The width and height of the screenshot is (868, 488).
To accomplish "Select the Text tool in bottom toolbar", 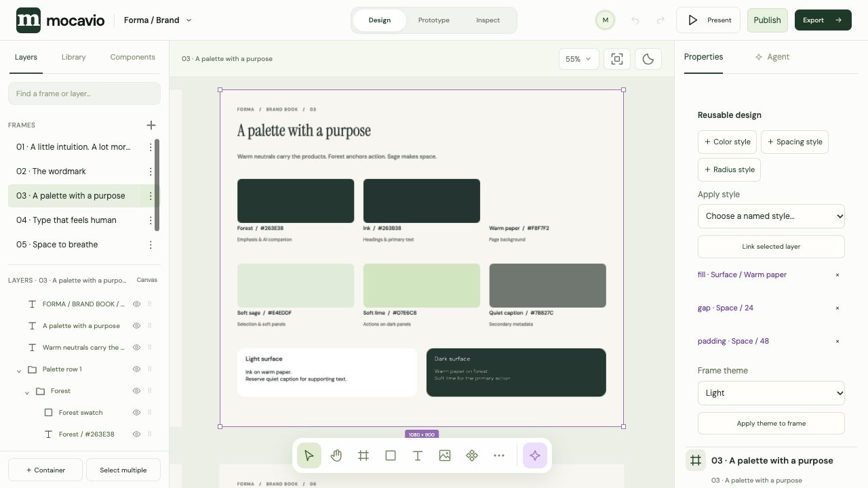I will click(418, 456).
